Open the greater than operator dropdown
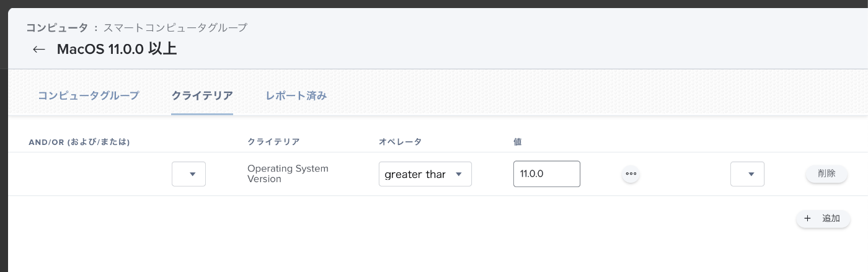The image size is (868, 272). click(425, 174)
